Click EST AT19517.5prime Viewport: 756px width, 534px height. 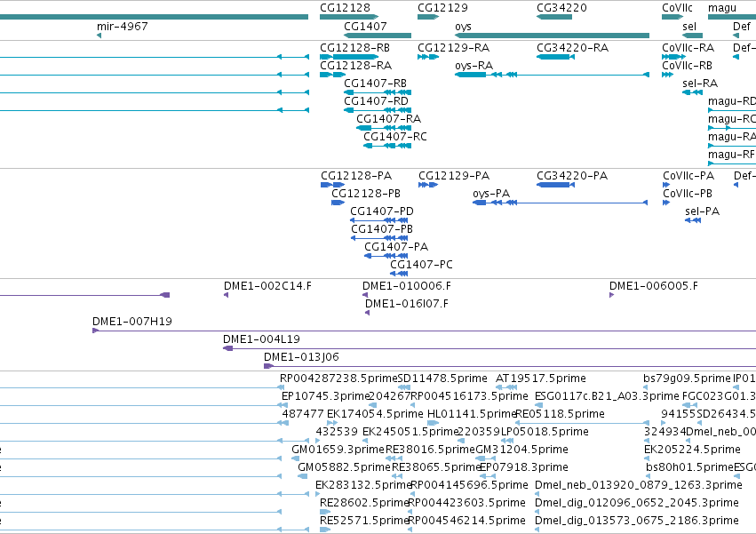pos(506,387)
